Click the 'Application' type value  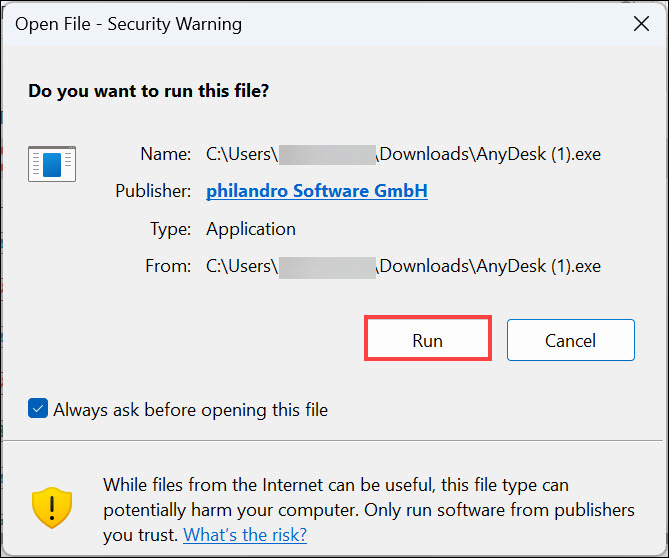[x=251, y=228]
